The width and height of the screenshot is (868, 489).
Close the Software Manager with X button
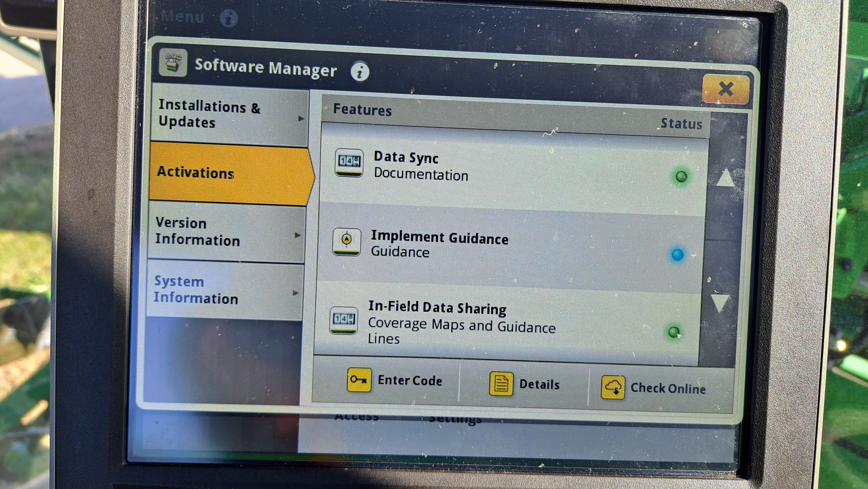tap(726, 89)
